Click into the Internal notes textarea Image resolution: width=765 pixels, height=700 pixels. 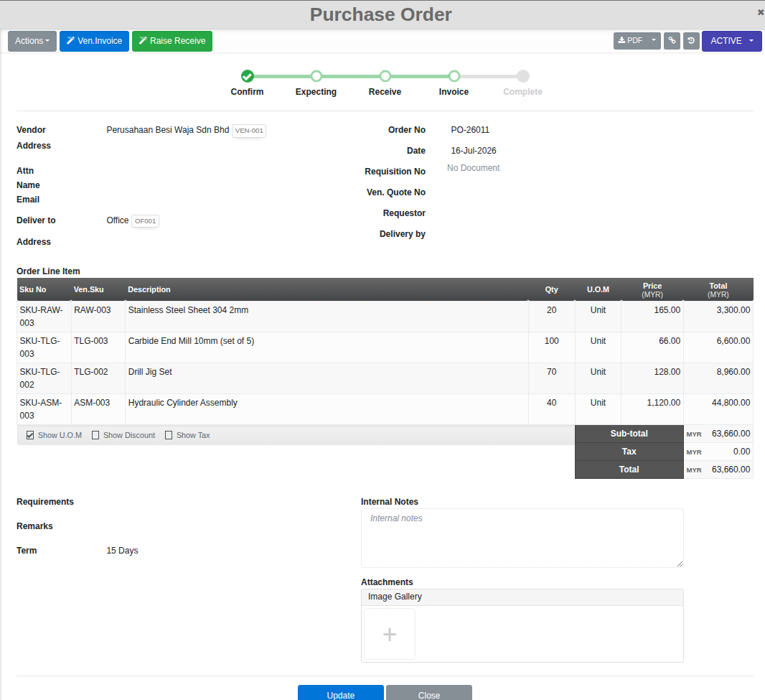point(522,538)
